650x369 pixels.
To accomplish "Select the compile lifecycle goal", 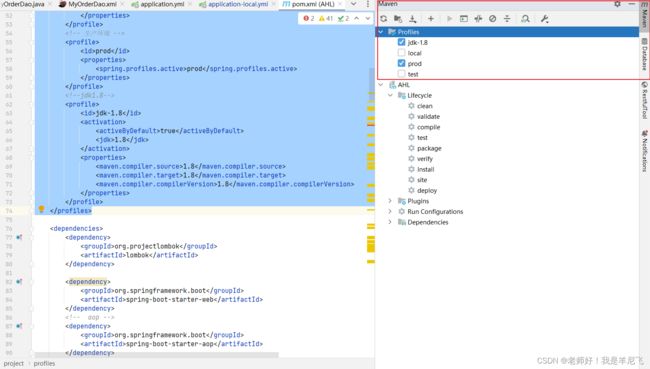I will pos(428,127).
